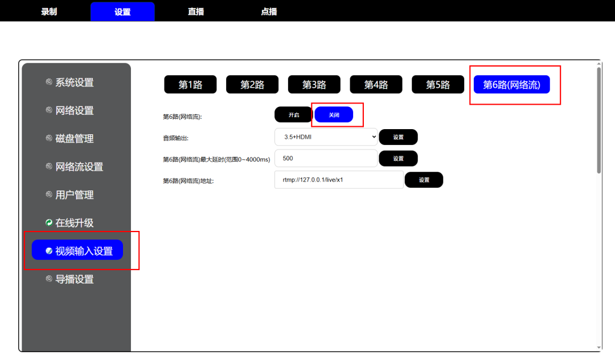Open 导播设置 via its gear icon
Viewport: 615px width, 364px height.
(x=48, y=278)
